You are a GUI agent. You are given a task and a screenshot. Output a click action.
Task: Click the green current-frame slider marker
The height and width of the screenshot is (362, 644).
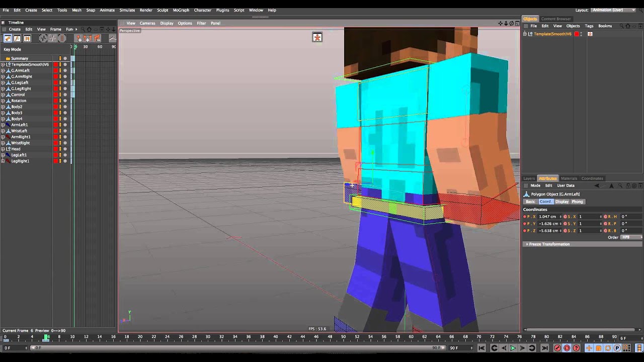(x=46, y=338)
